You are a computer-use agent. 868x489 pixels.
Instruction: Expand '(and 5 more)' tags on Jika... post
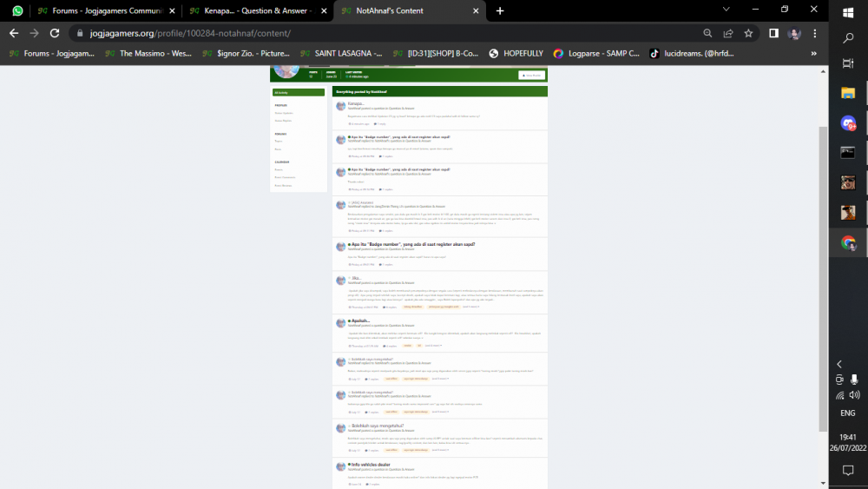pos(470,307)
